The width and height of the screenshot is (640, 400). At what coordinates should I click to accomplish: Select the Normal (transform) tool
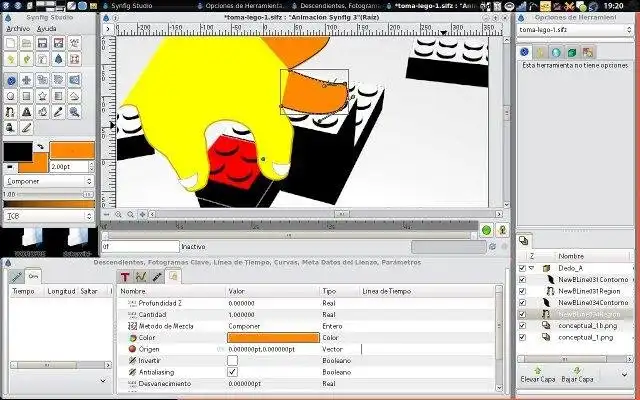point(11,80)
